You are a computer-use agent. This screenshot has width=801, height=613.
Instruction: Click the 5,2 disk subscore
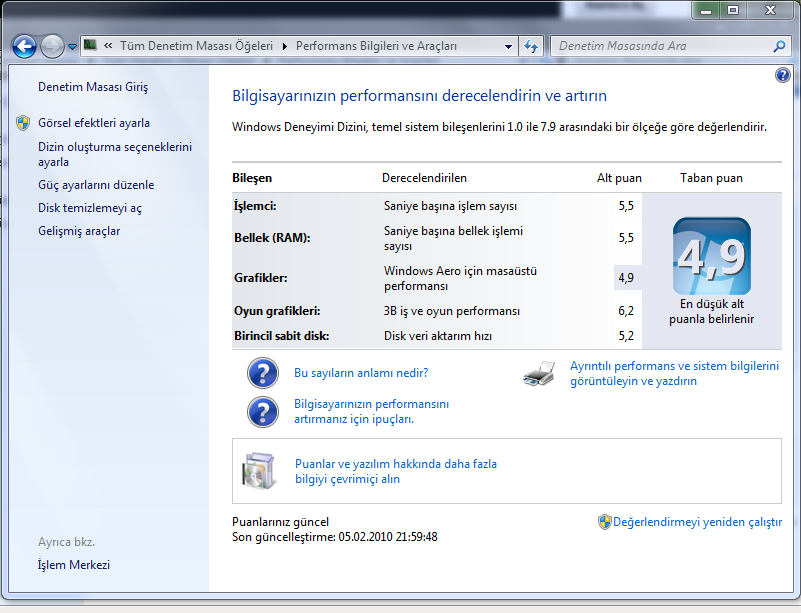pyautogui.click(x=626, y=336)
